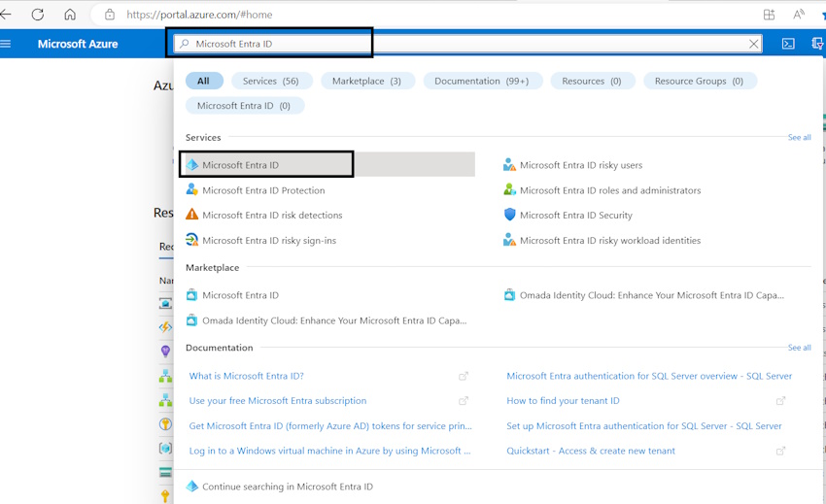Screen dimensions: 826x504
Task: Open 'What is Microsoft Entra ID?' doc
Action: pyautogui.click(x=247, y=376)
